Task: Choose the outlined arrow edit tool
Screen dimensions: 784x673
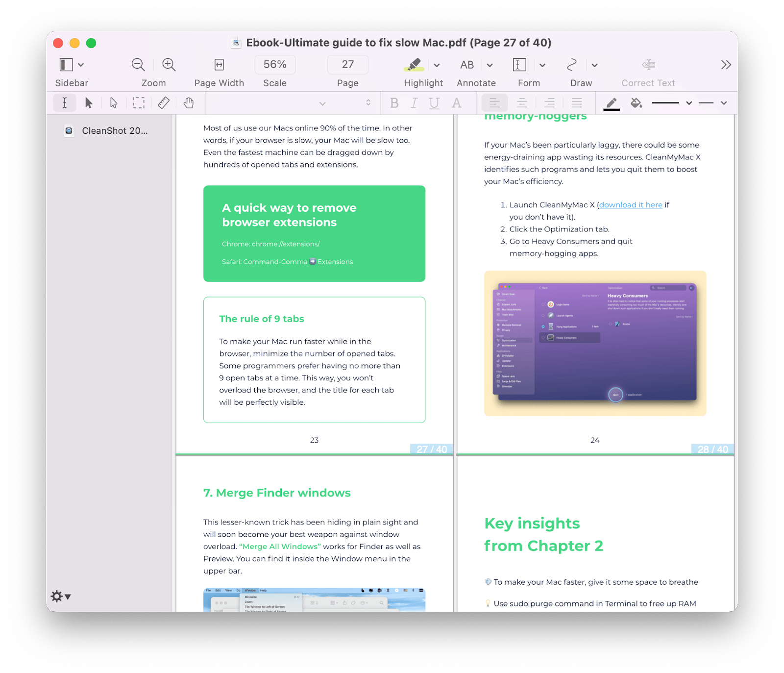Action: click(114, 103)
